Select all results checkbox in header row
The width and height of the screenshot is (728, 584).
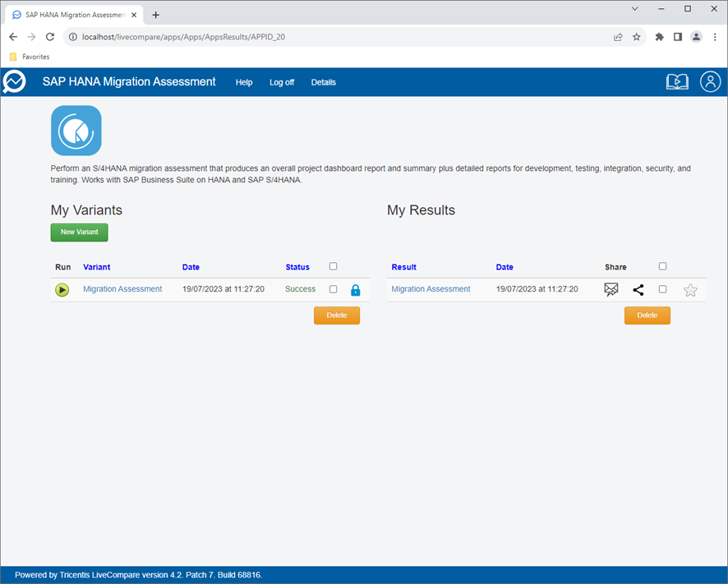[662, 266]
